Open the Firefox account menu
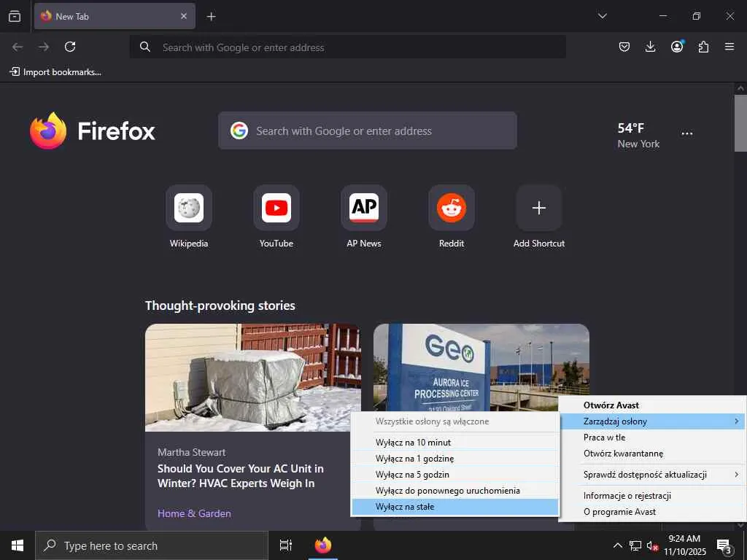The height and width of the screenshot is (560, 747). coord(677,47)
